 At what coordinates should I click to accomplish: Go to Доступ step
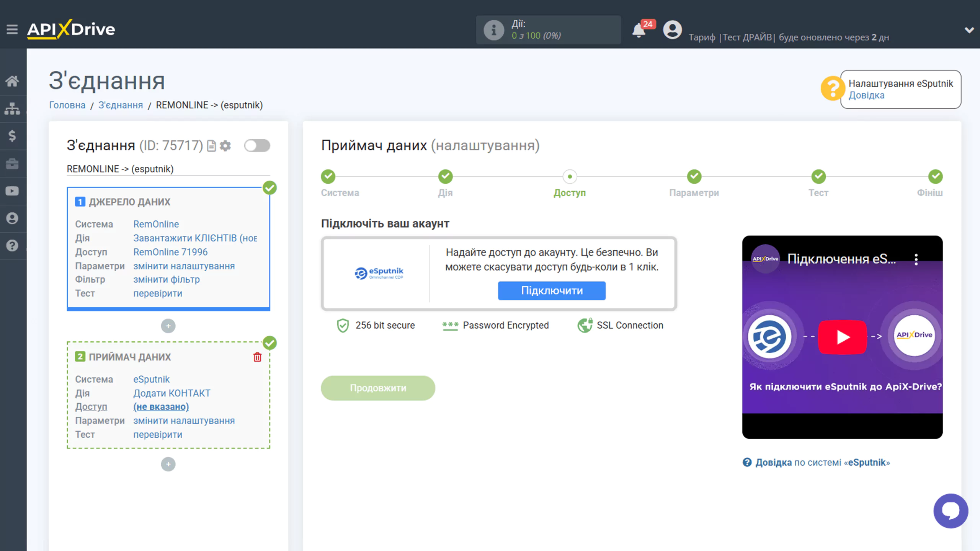(x=570, y=177)
